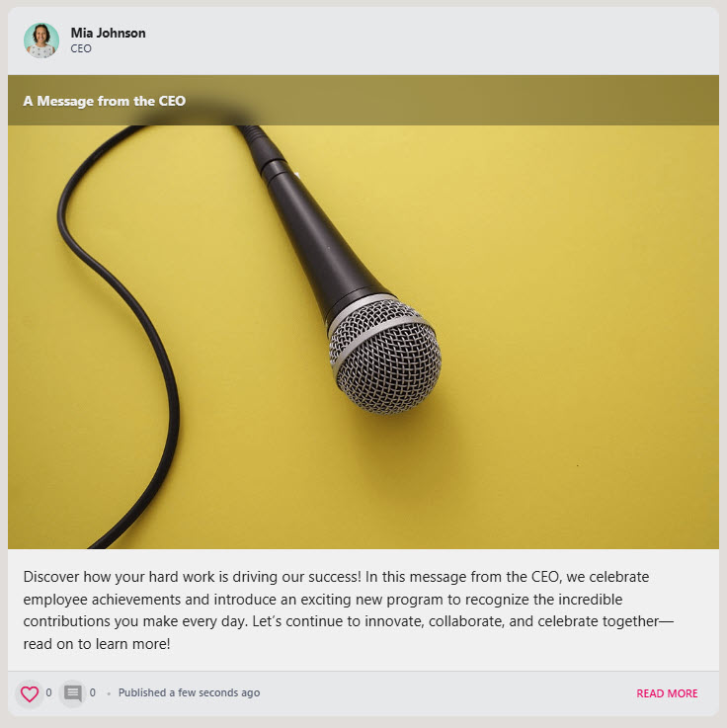Click the like count next to the heart
This screenshot has height=728, width=727.
48,692
